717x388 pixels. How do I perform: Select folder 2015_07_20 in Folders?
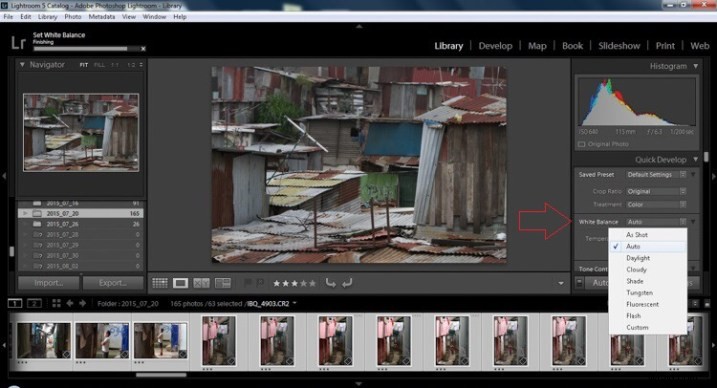(x=80, y=213)
